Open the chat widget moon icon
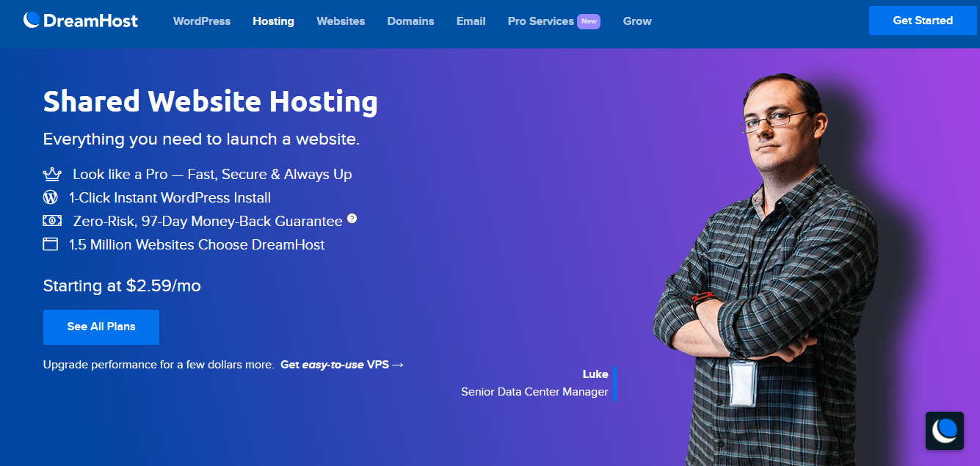 945,431
